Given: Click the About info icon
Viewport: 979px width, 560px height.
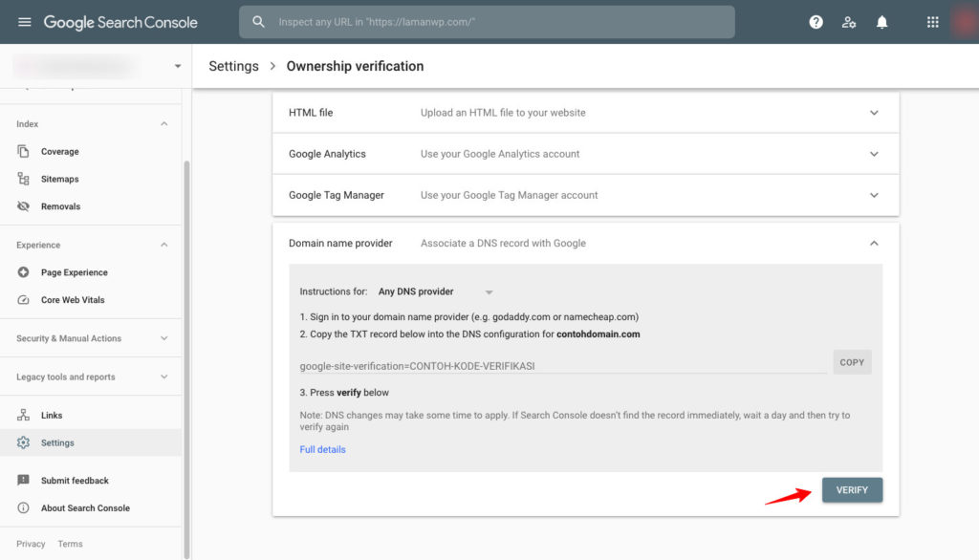Looking at the screenshot, I should (x=23, y=507).
